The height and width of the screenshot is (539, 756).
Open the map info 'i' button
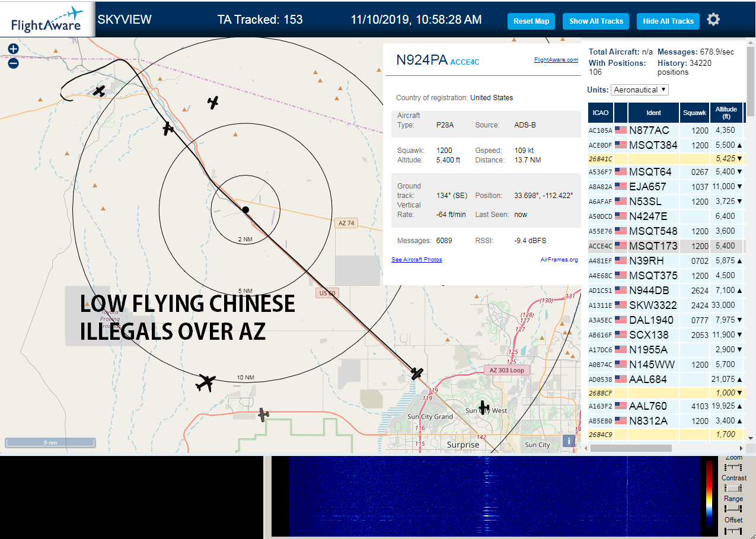point(568,441)
